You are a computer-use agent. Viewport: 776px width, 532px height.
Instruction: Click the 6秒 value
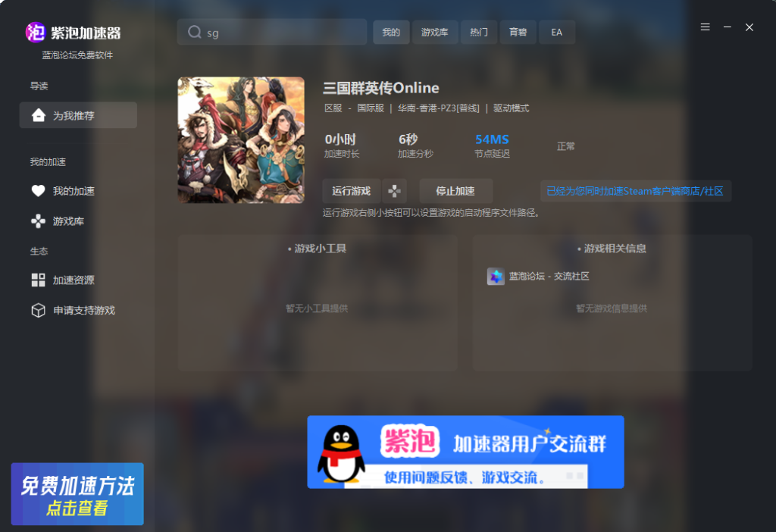coord(408,139)
